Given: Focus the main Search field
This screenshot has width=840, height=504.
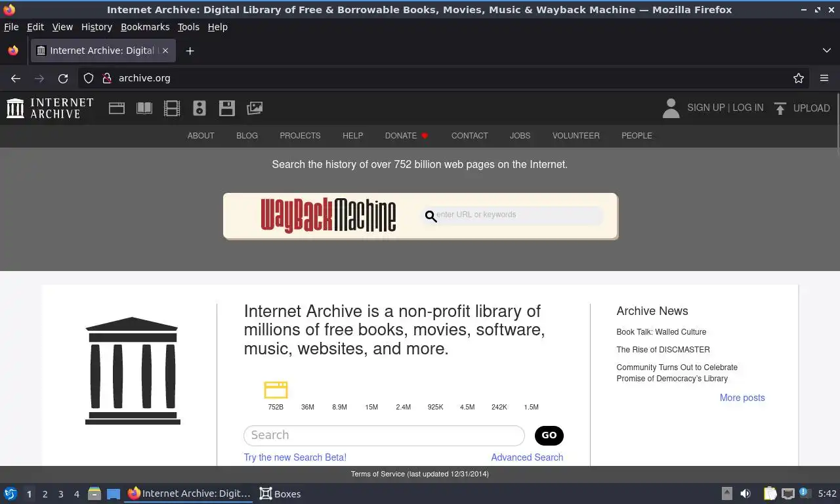Looking at the screenshot, I should point(384,436).
